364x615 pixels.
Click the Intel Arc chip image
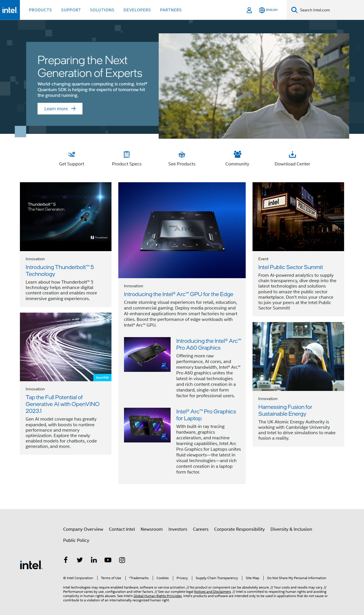pyautogui.click(x=182, y=230)
